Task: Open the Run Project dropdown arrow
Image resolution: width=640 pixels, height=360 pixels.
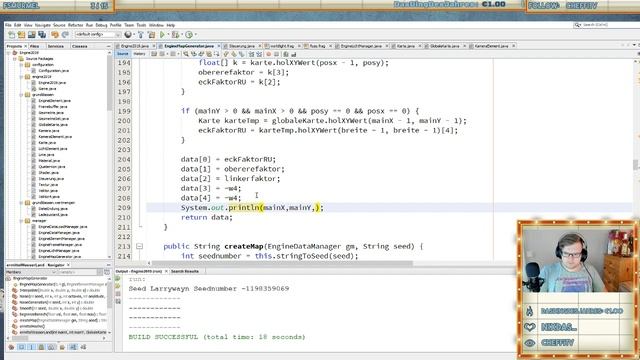Action: coord(167,35)
